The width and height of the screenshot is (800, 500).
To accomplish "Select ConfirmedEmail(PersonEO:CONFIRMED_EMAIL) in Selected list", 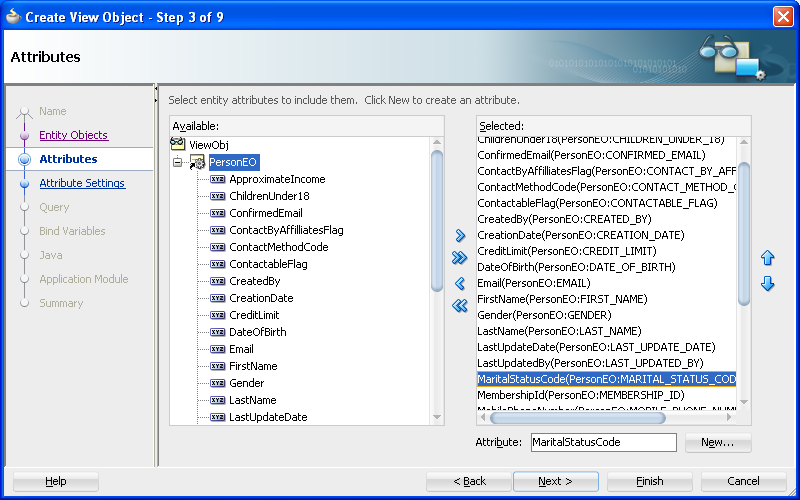I will (x=606, y=155).
